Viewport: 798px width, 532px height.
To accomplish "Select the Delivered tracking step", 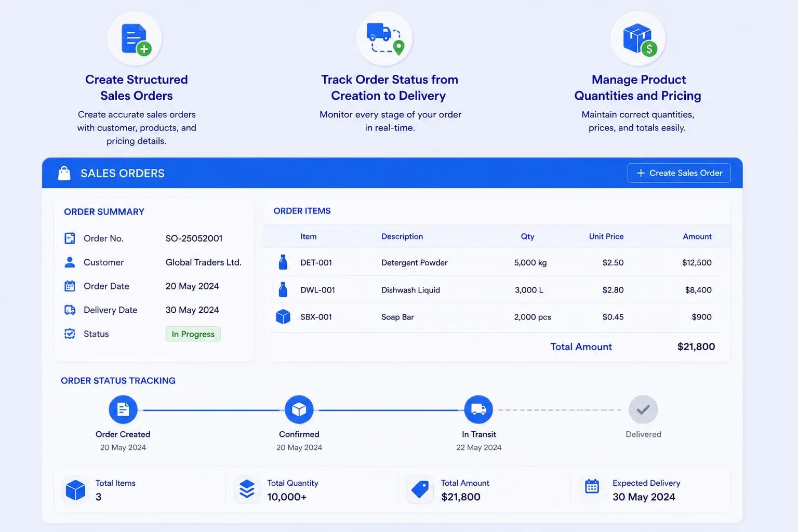I will [643, 410].
